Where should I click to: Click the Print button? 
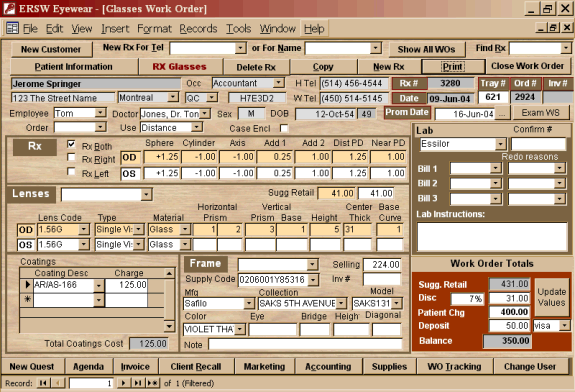pos(453,67)
